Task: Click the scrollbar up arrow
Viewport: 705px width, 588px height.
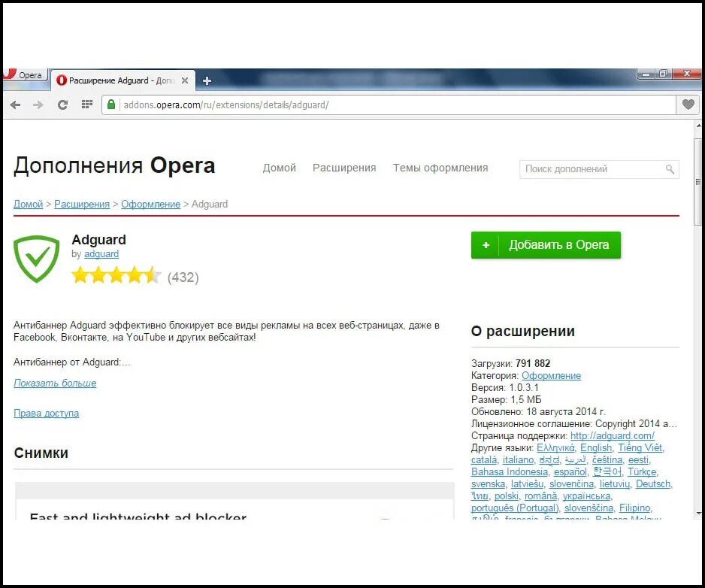Action: pos(697,126)
